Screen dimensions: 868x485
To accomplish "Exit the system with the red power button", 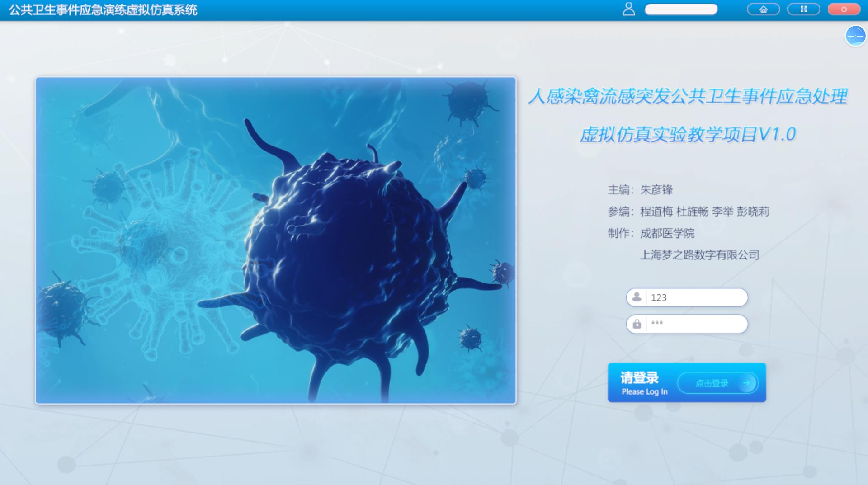I will click(844, 9).
